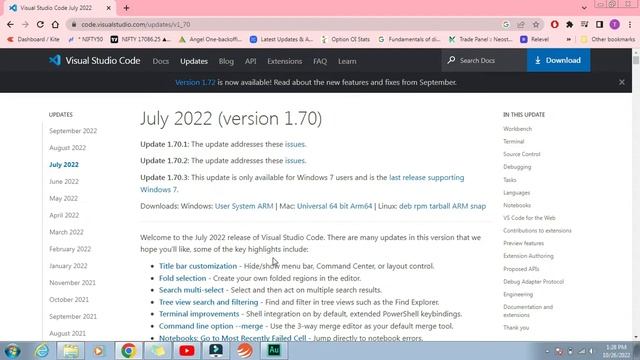Viewport: 640px width, 360px height.
Task: Open File Explorer in taskbar
Action: point(71,351)
